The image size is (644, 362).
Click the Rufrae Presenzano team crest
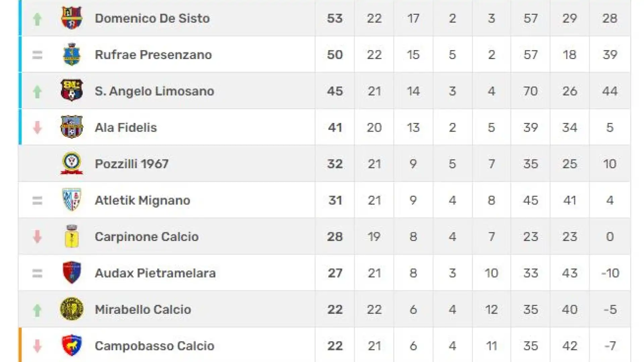(71, 54)
